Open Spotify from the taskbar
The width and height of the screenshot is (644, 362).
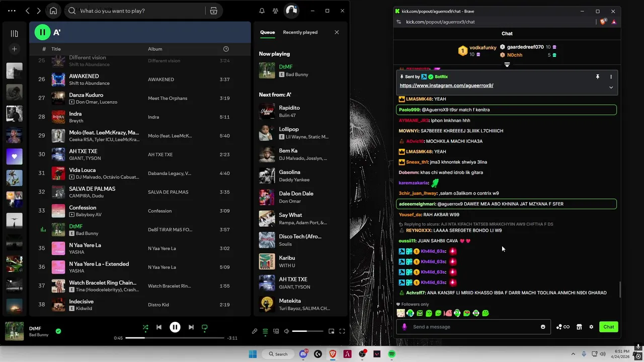coord(391,354)
